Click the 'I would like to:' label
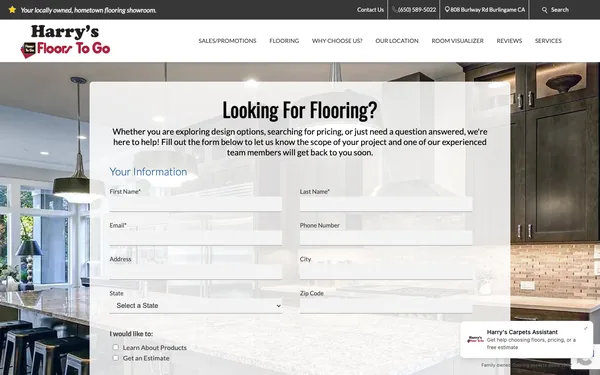 click(131, 334)
